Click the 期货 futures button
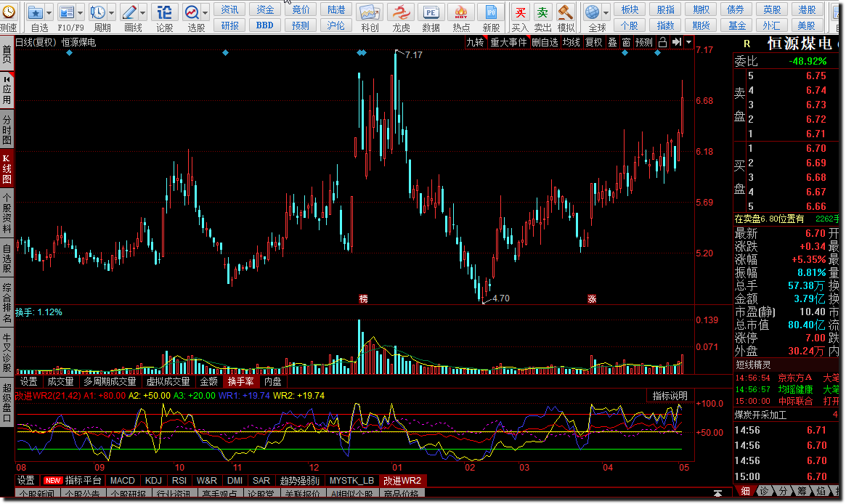846x504 pixels. (x=701, y=25)
